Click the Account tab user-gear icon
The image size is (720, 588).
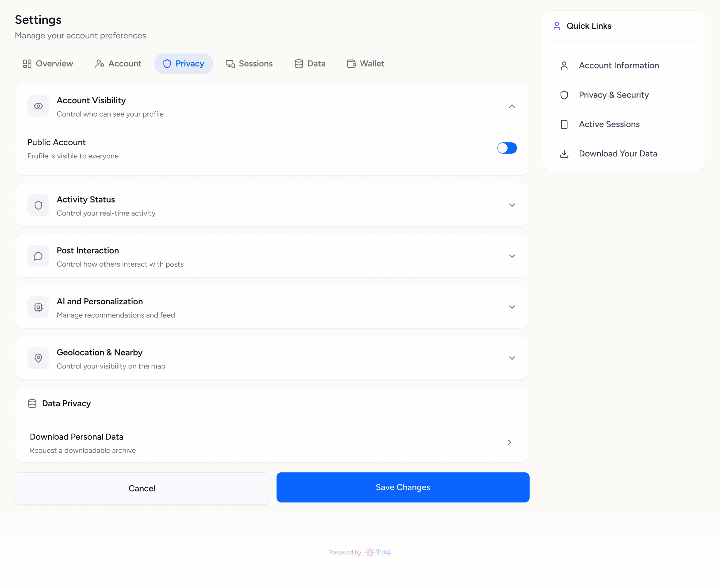pos(100,64)
